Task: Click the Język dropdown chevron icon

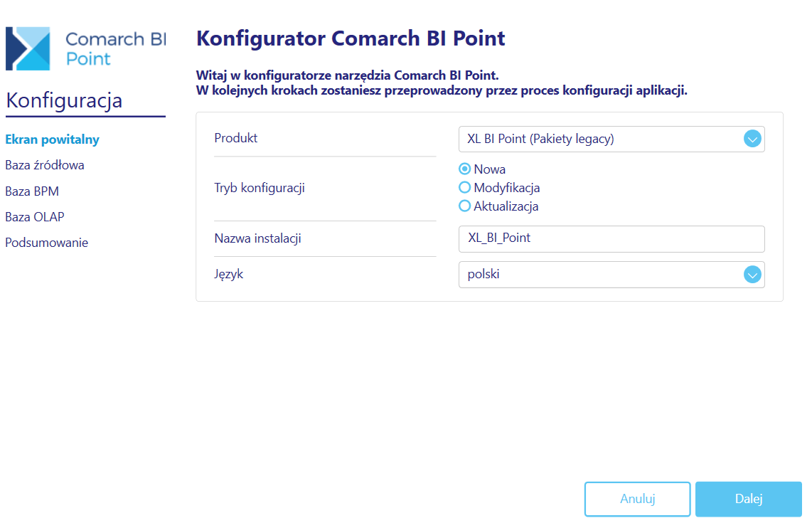Action: coord(752,274)
